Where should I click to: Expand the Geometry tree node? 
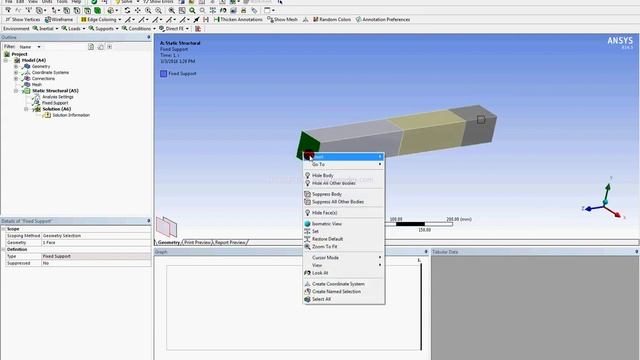click(16, 66)
